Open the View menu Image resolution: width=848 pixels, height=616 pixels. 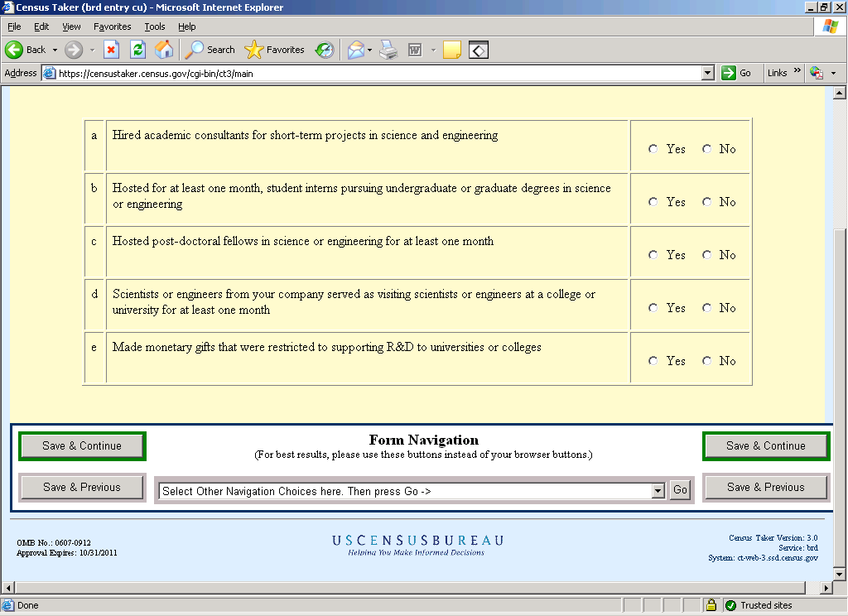pos(71,26)
